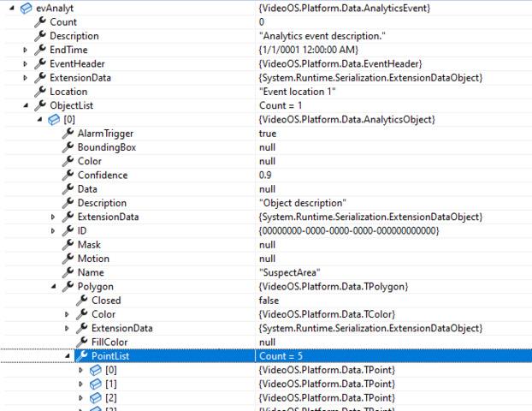Collapse the Polygon property node

click(x=53, y=287)
